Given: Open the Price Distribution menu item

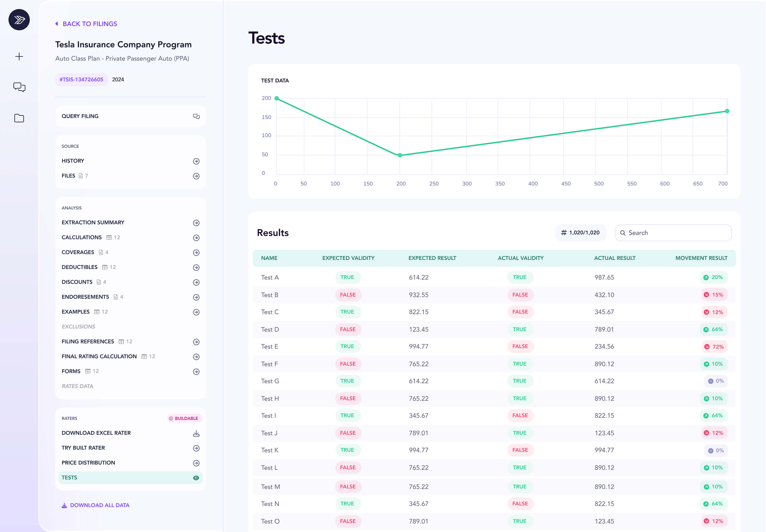Looking at the screenshot, I should pyautogui.click(x=88, y=463).
